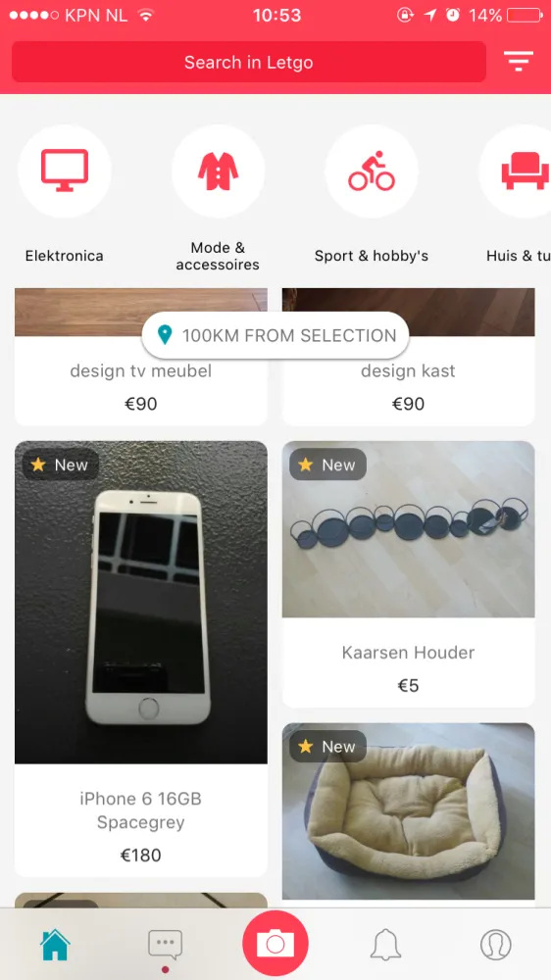
Task: Go to the home tab
Action: click(x=55, y=945)
